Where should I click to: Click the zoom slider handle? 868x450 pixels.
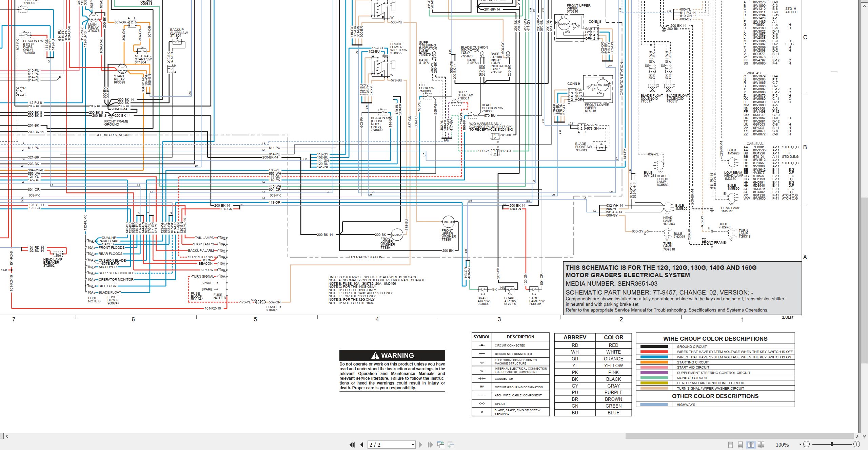tap(832, 444)
